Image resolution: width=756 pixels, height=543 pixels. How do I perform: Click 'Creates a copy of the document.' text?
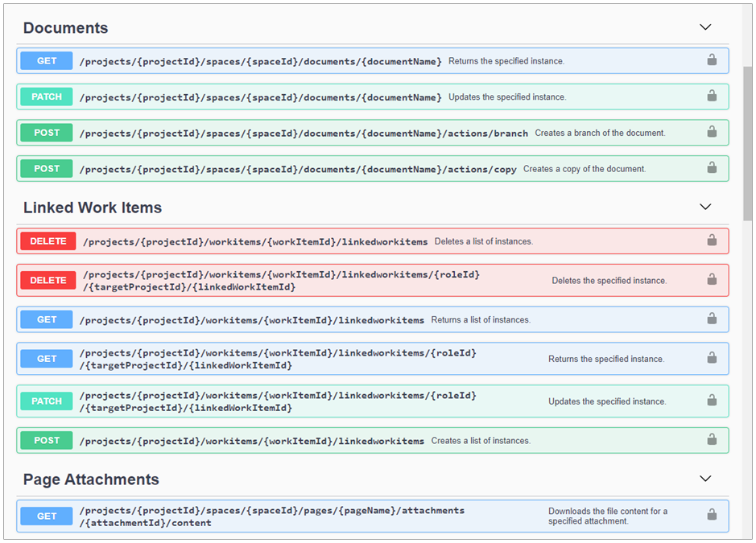pos(585,169)
